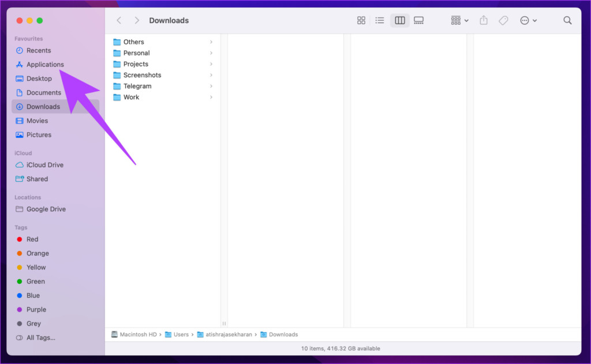Open Documents in the sidebar
The image size is (591, 364).
[55, 93]
